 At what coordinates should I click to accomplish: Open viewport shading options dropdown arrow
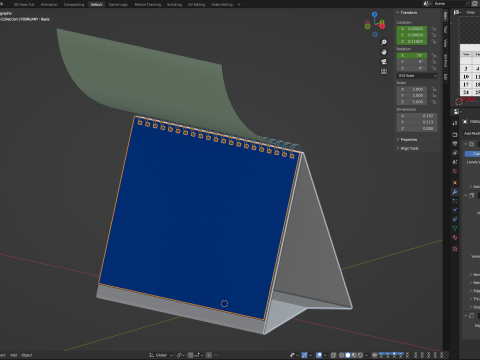tap(366, 355)
